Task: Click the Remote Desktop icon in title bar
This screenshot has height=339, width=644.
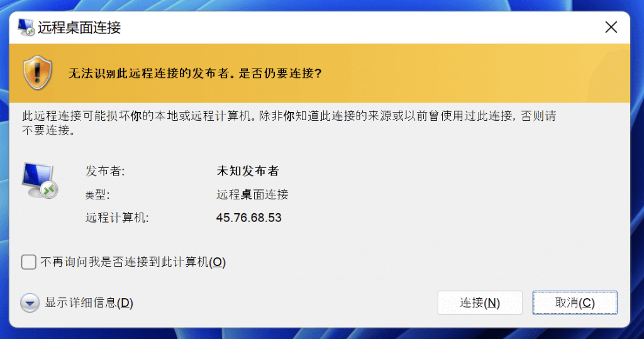Action: [x=26, y=28]
